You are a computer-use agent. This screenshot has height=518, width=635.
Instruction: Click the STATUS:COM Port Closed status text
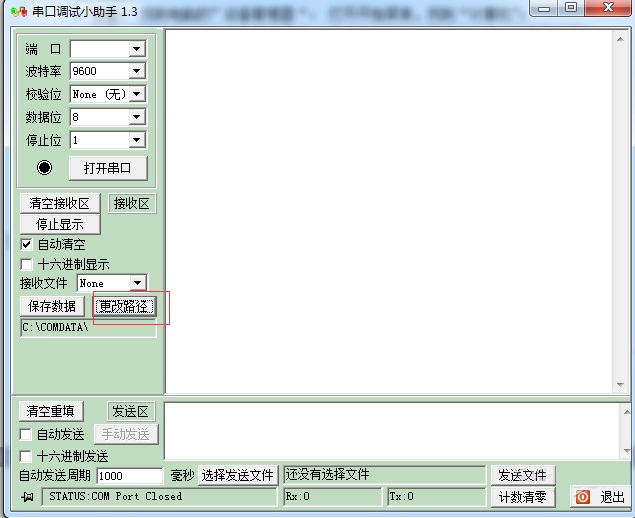tap(115, 496)
